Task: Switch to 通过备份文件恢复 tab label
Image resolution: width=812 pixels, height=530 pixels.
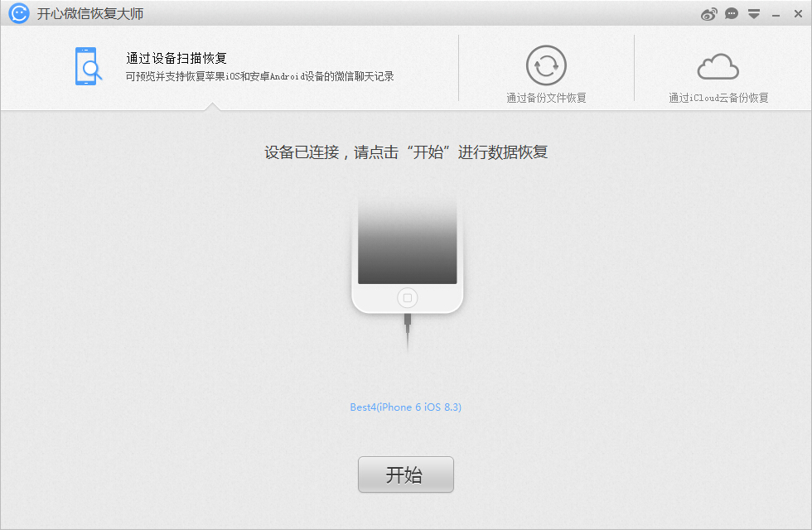Action: (546, 98)
